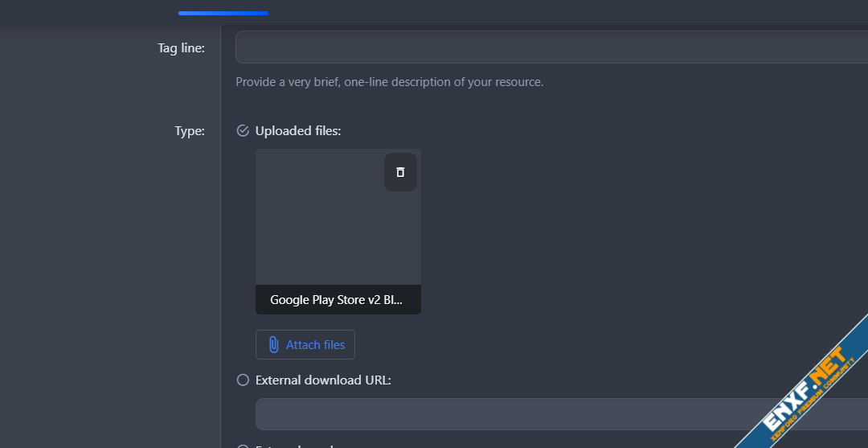
Task: Select the partially visible radio at bottom edge
Action: [x=243, y=446]
